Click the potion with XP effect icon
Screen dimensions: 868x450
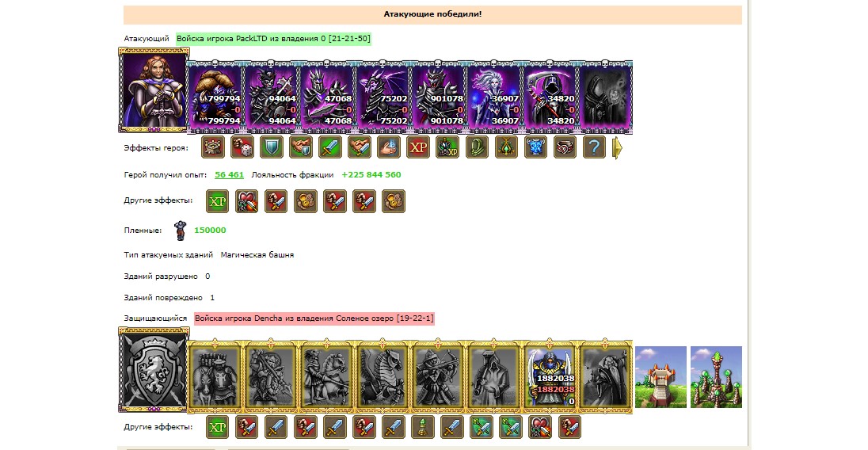(447, 148)
